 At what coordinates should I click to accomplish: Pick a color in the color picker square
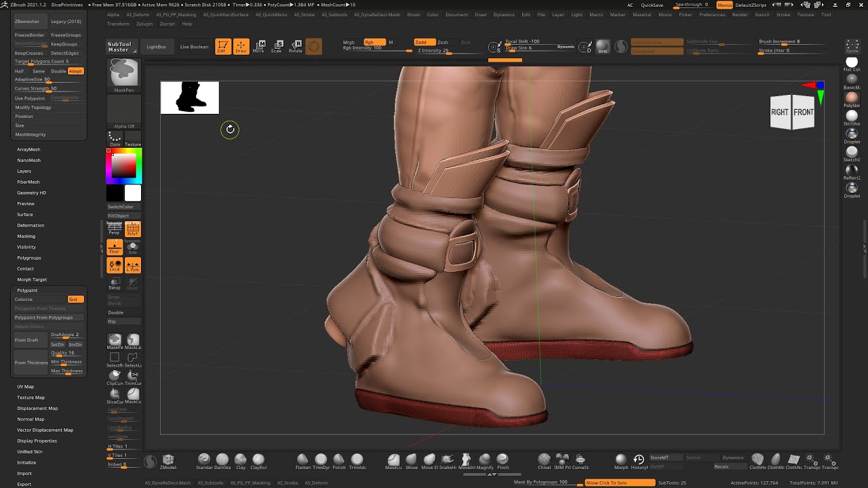click(x=123, y=166)
